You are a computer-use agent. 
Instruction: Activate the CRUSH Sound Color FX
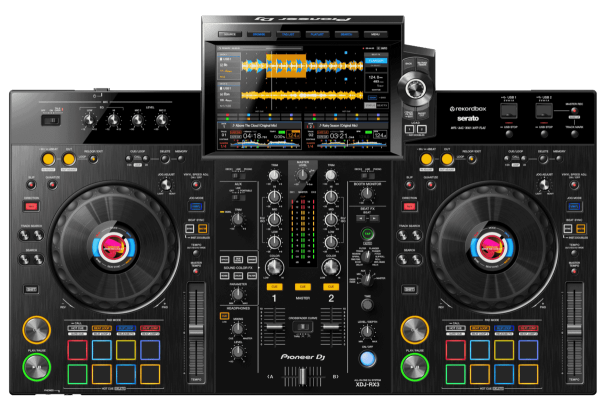pos(238,275)
